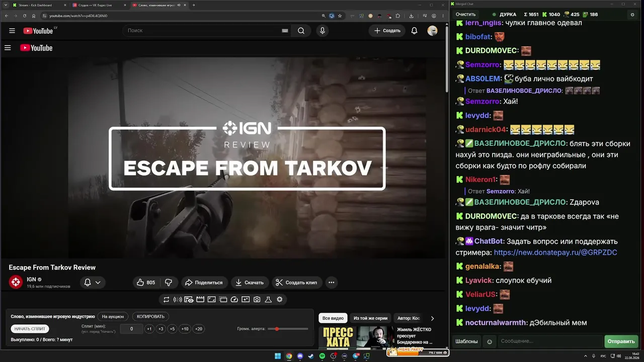The height and width of the screenshot is (362, 644).
Task: Click the clapperboard icon in the enhancer toolbar
Action: point(200,300)
